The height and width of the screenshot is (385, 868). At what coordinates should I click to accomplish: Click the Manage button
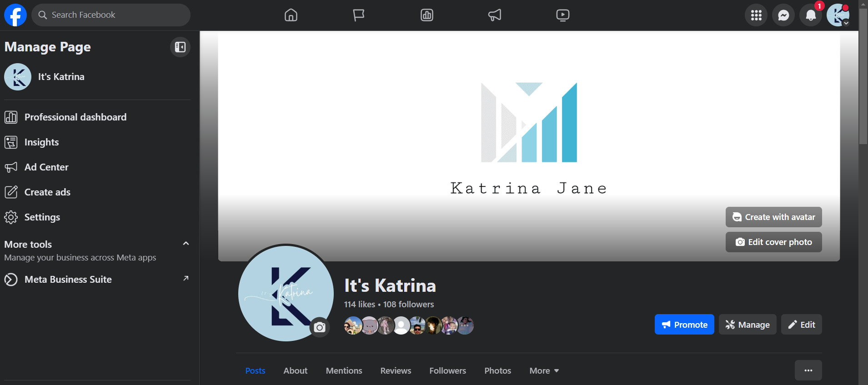click(x=748, y=325)
